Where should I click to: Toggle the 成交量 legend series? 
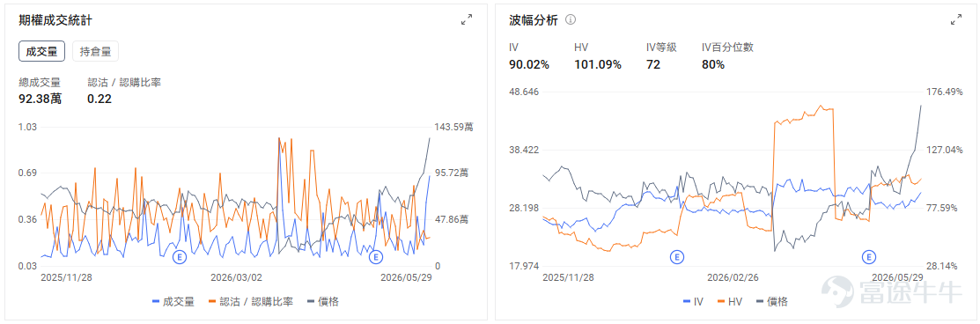173,301
